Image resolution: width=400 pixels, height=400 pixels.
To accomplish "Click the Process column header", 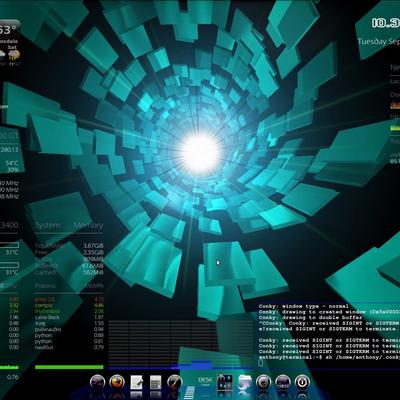I will [x=45, y=286].
